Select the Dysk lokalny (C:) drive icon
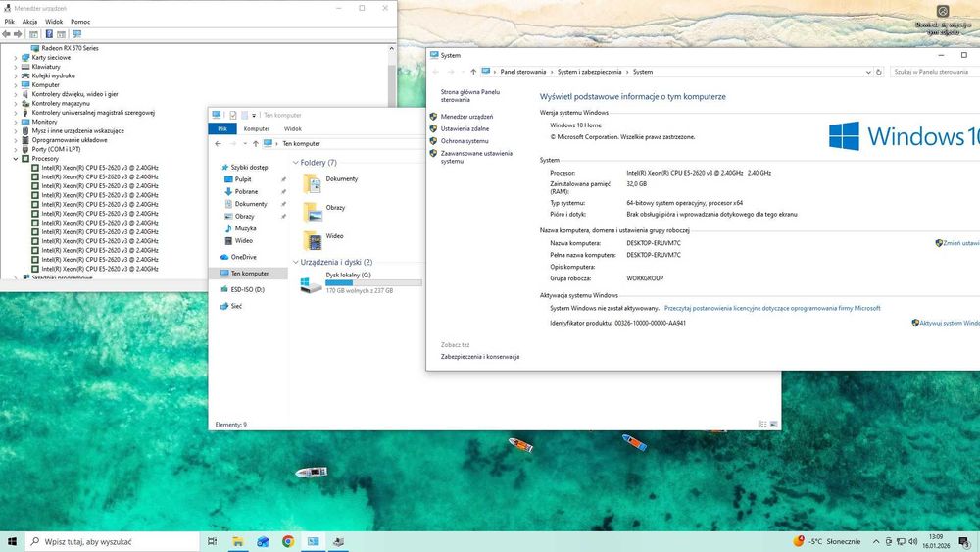The height and width of the screenshot is (552, 980). pyautogui.click(x=312, y=285)
